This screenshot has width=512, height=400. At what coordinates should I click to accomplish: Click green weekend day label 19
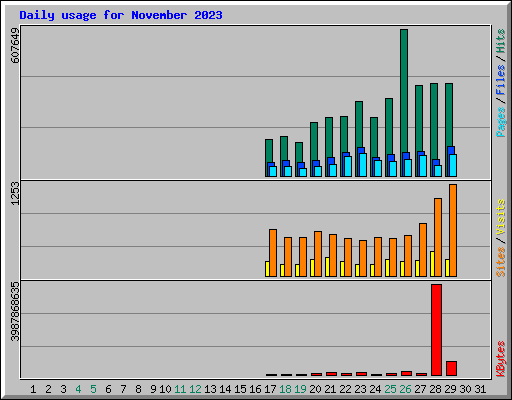pos(300,389)
